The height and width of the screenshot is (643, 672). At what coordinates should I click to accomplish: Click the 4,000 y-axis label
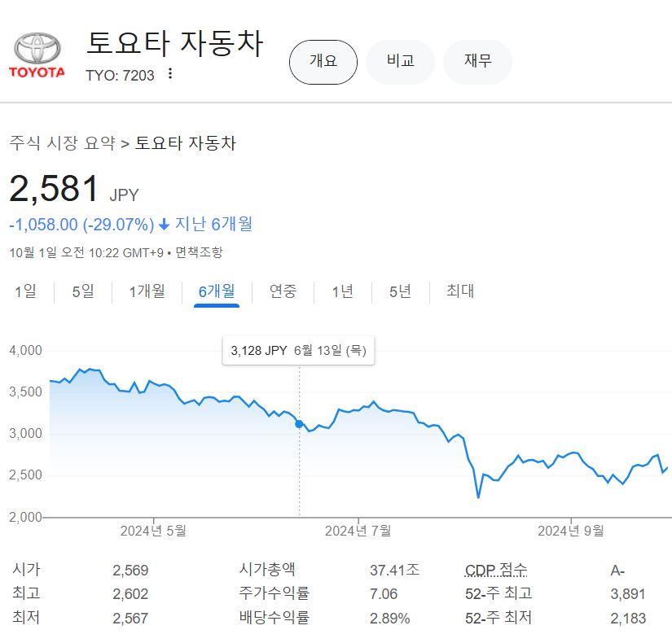tap(26, 351)
